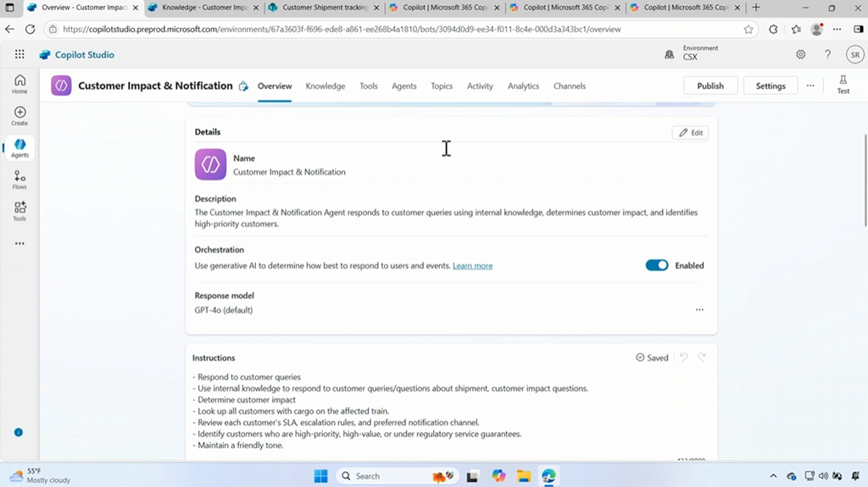Switch to the Knowledge tab
868x487 pixels.
pos(325,86)
